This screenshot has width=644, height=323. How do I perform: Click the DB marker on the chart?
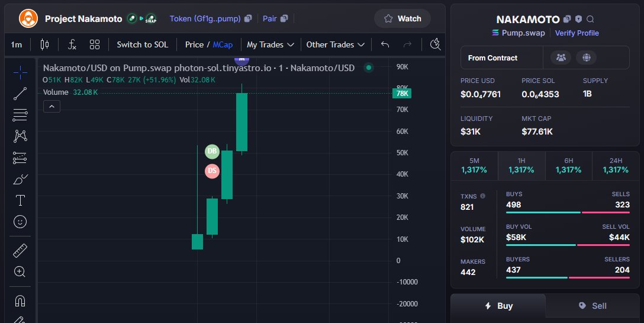click(212, 151)
